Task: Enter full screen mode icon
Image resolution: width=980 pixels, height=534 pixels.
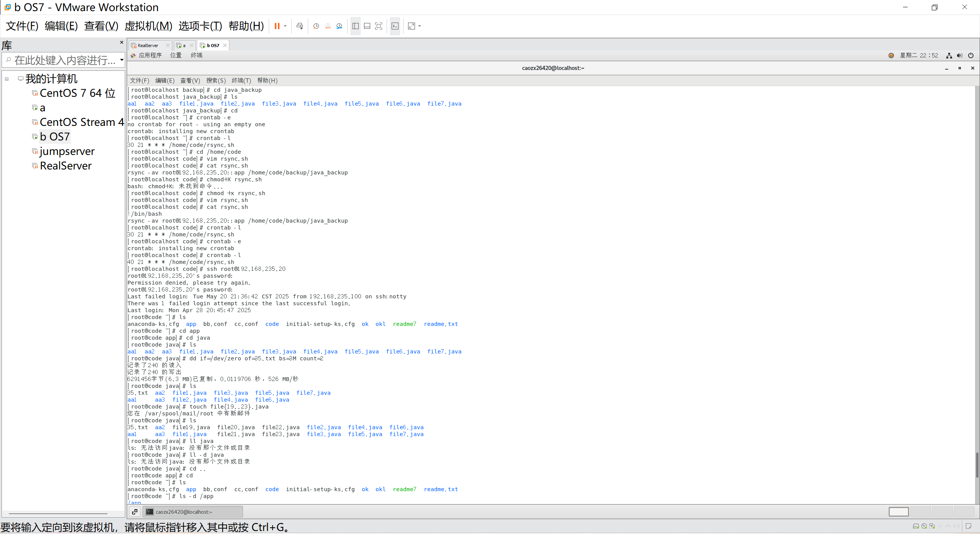Action: [379, 26]
